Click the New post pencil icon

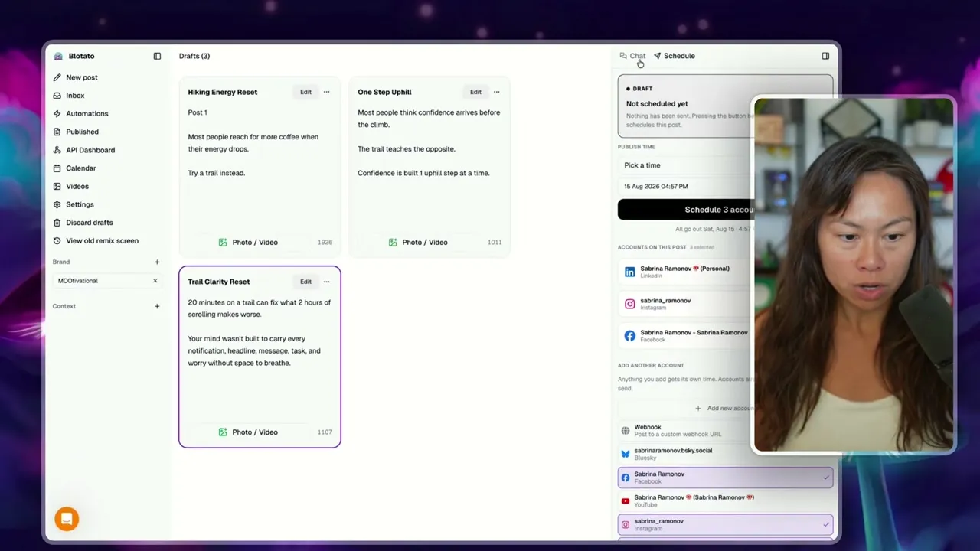(58, 77)
